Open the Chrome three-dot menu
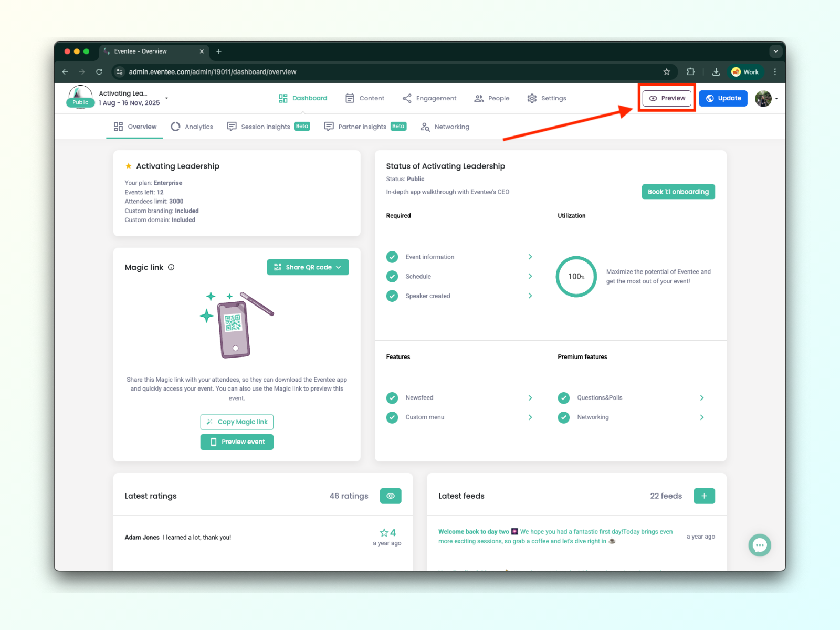This screenshot has height=630, width=840. click(775, 72)
